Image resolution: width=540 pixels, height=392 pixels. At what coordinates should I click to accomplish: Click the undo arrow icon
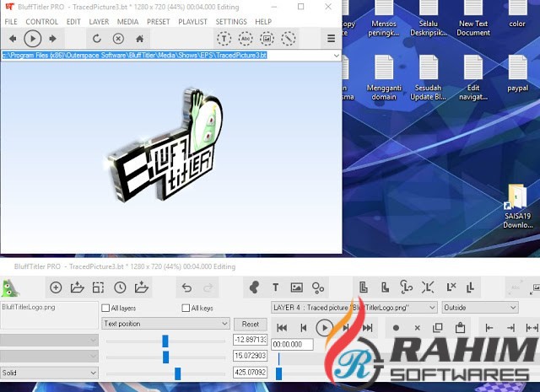tap(186, 287)
